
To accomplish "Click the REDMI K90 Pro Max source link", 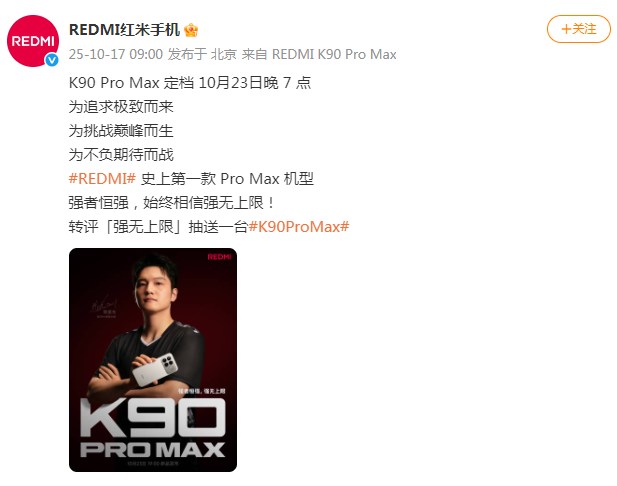I will (334, 54).
